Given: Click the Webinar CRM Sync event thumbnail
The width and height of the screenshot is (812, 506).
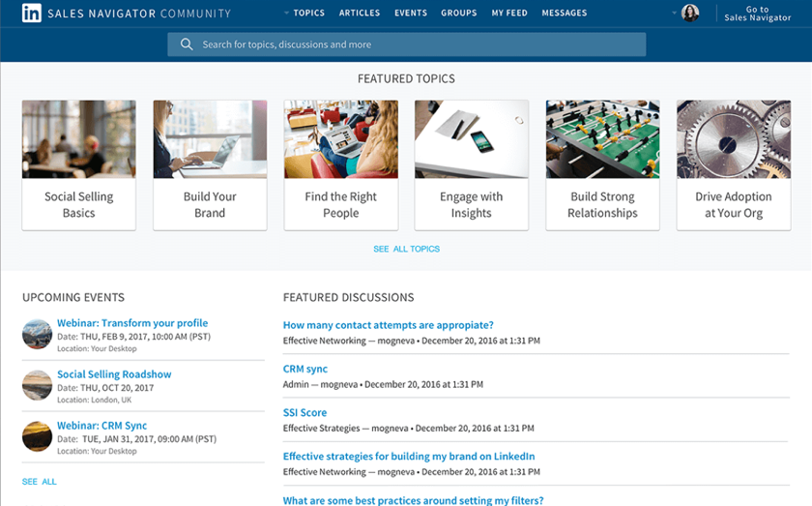Looking at the screenshot, I should click(38, 436).
